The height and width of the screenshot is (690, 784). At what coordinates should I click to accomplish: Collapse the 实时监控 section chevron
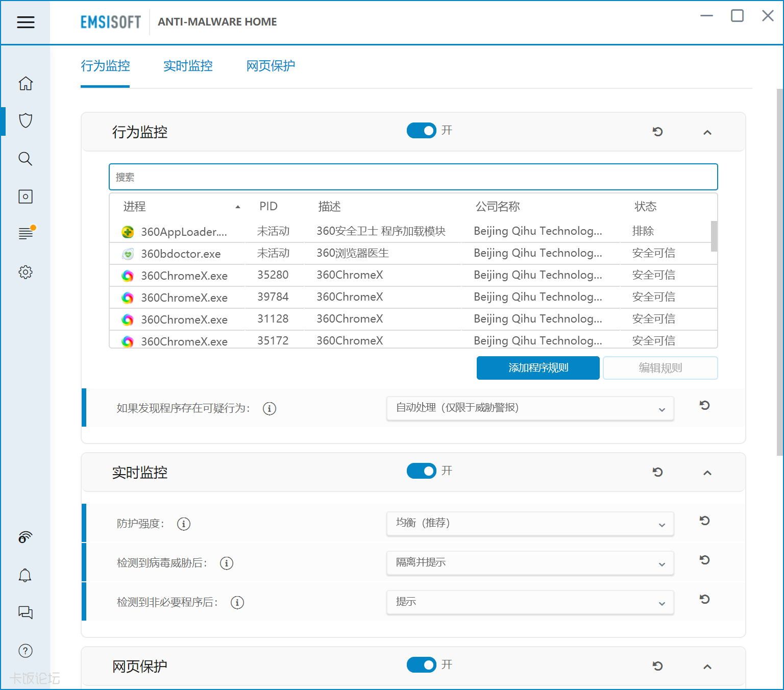pyautogui.click(x=707, y=473)
